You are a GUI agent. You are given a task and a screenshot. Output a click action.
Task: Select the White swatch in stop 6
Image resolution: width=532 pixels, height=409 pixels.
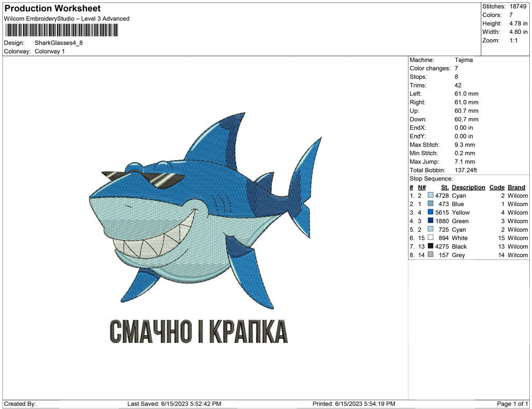pos(430,238)
